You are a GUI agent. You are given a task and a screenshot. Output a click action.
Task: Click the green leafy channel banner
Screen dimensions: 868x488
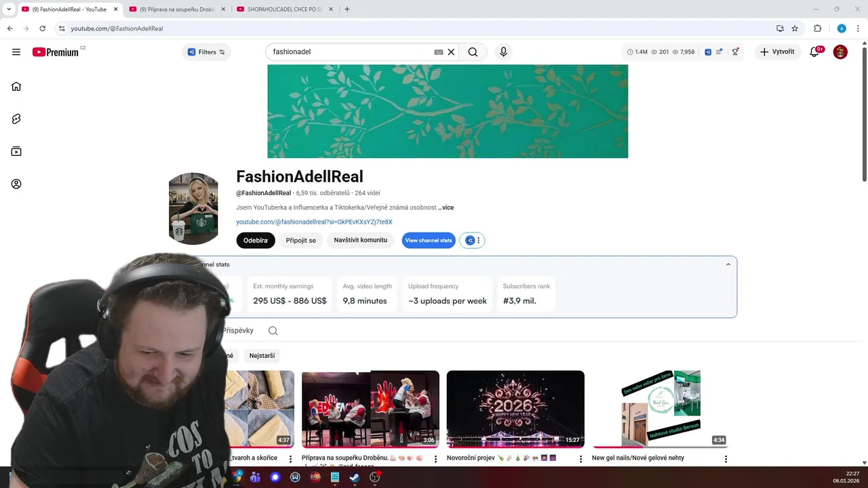point(448,111)
